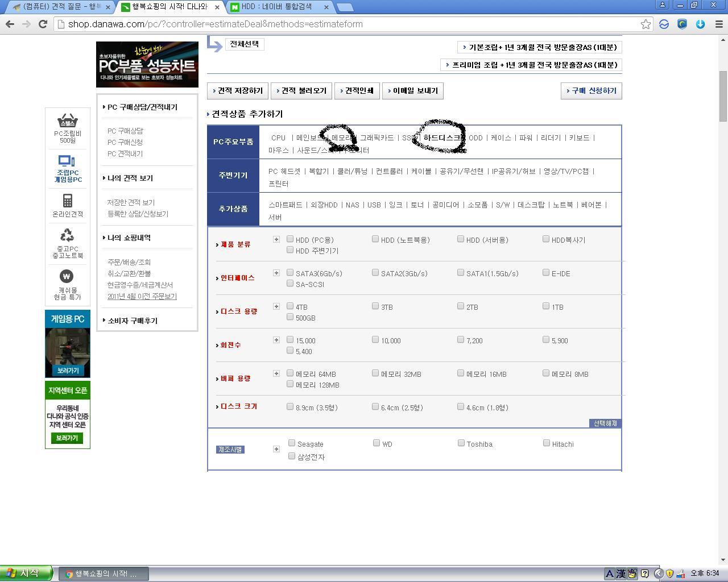Reload the current page
Image resolution: width=728 pixels, height=582 pixels.
tap(43, 24)
